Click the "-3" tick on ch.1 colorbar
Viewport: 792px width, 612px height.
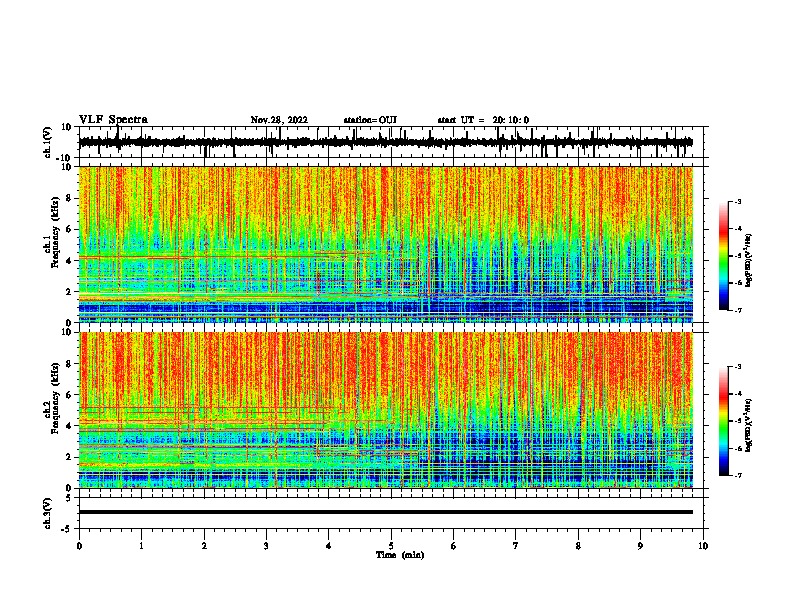coord(737,202)
